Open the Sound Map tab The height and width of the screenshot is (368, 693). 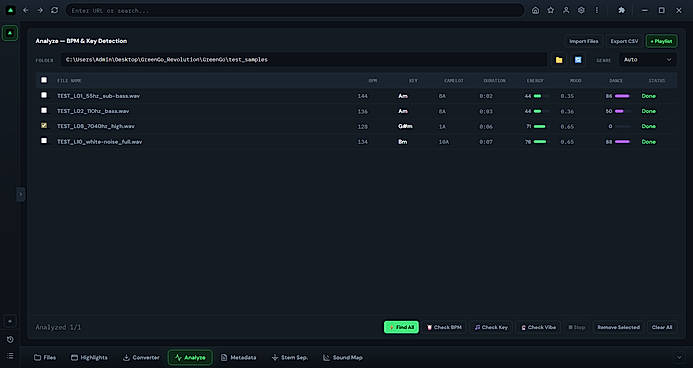coord(343,357)
